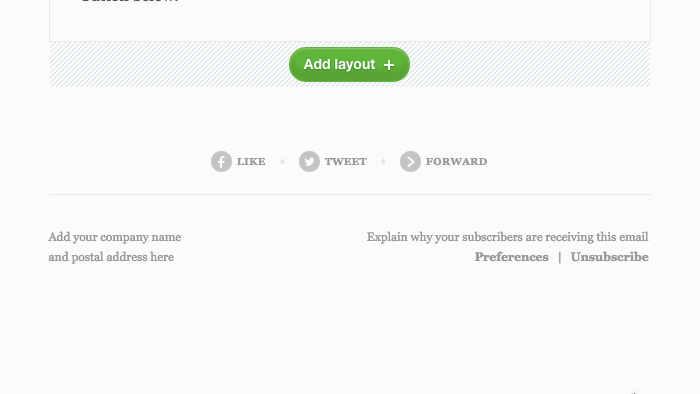
Task: Click the green Add layout button
Action: pos(349,65)
